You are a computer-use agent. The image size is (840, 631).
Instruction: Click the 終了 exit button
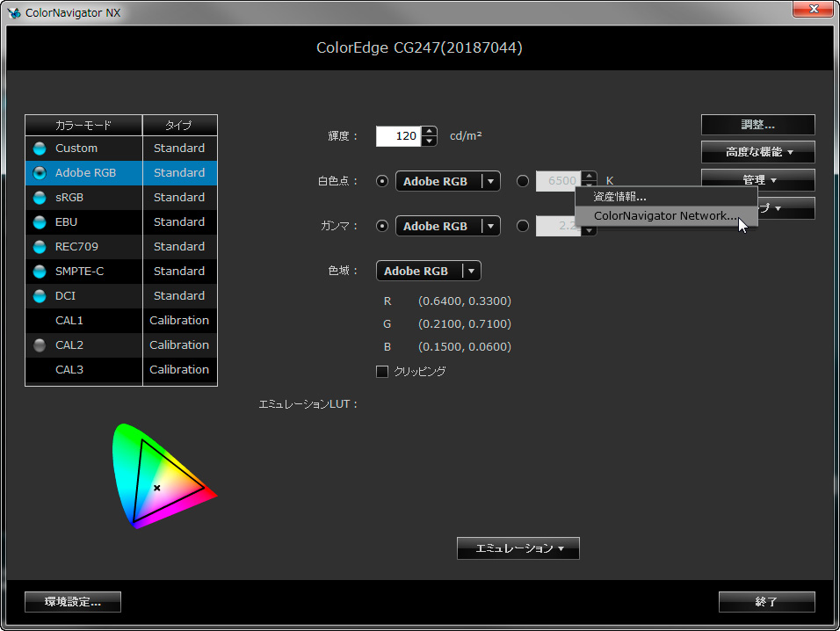766,602
